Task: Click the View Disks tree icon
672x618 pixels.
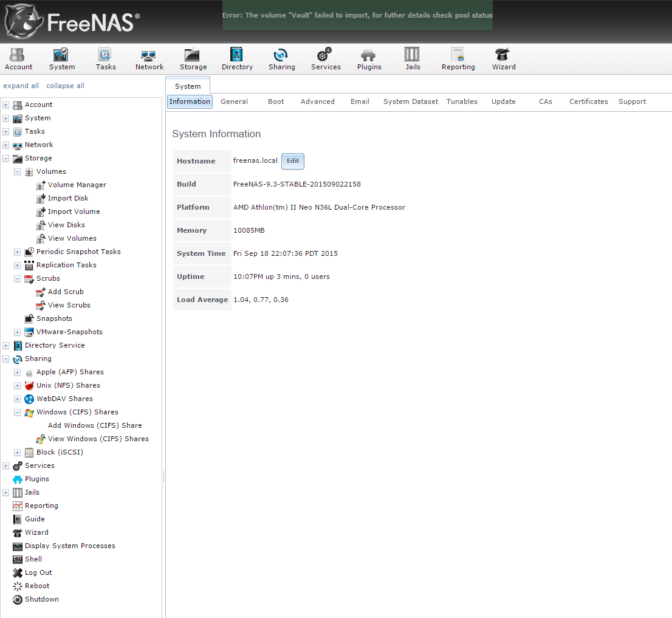Action: (x=41, y=225)
